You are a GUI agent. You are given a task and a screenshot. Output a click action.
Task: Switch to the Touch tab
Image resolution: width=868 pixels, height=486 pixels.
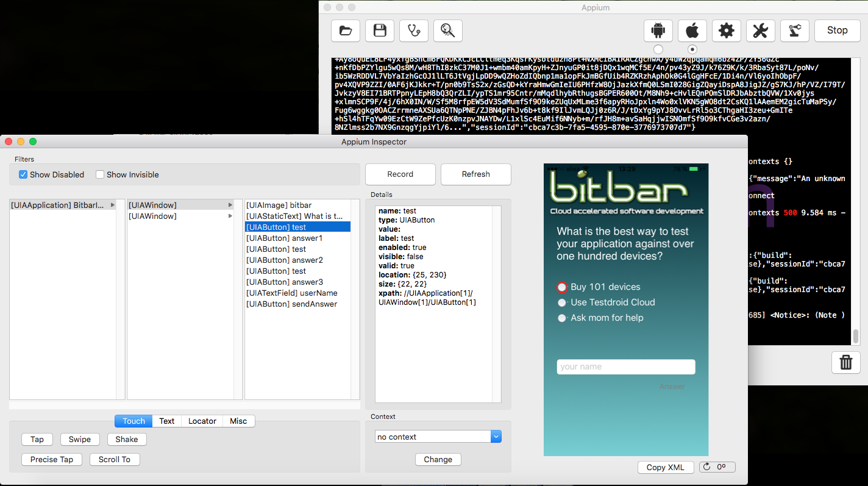pos(133,421)
